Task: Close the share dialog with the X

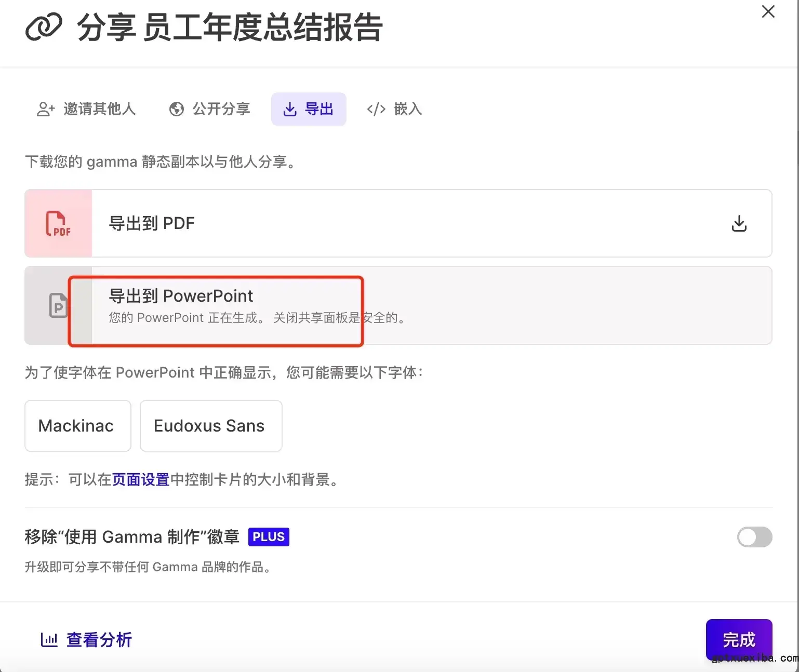Action: 768,11
